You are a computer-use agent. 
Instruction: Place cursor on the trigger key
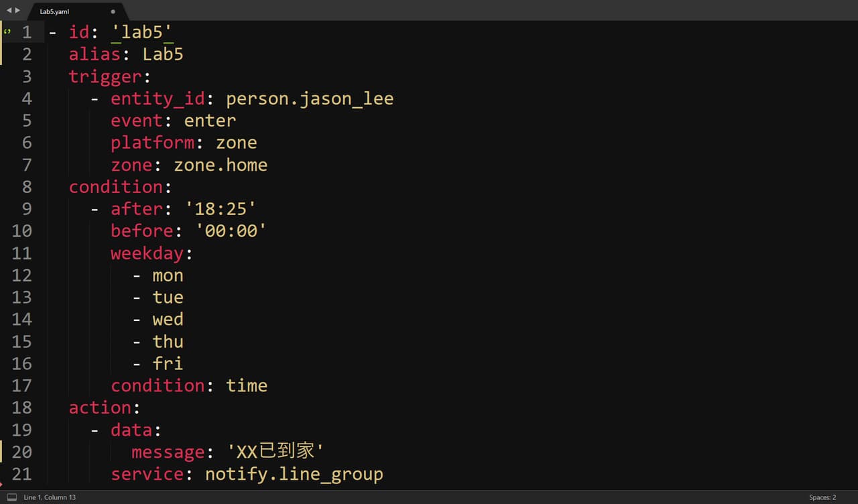105,76
